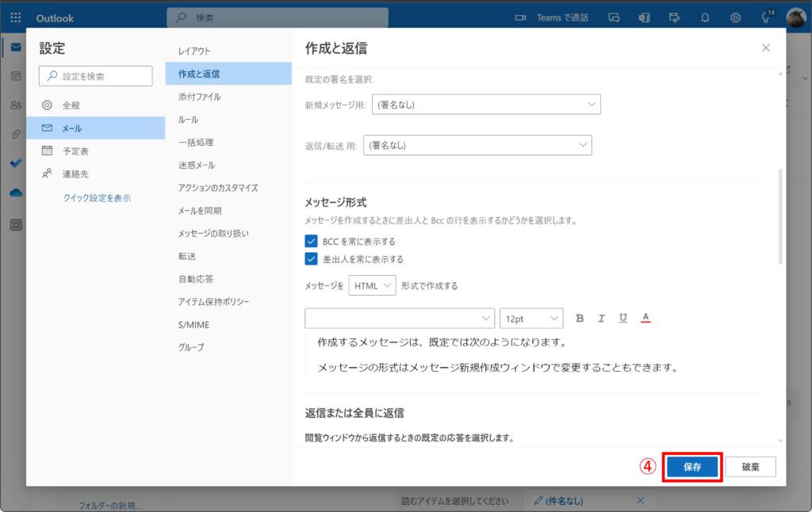Open the People icon in left rail

pyautogui.click(x=16, y=105)
